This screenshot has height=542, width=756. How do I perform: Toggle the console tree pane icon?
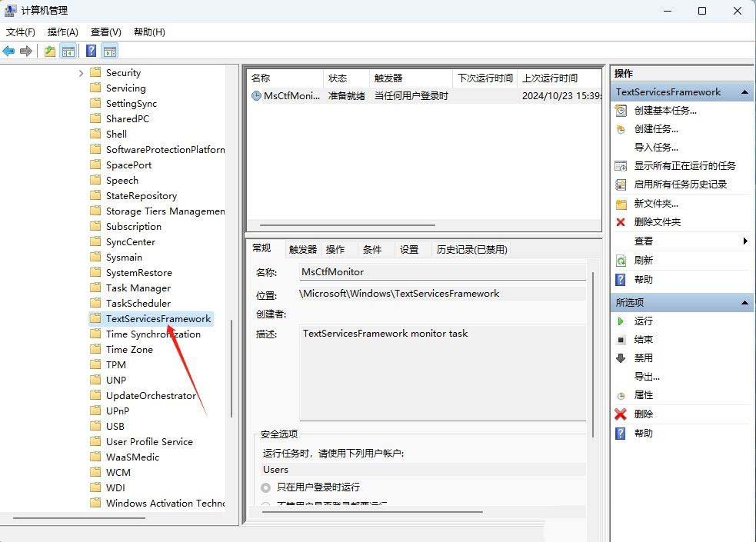tap(68, 52)
